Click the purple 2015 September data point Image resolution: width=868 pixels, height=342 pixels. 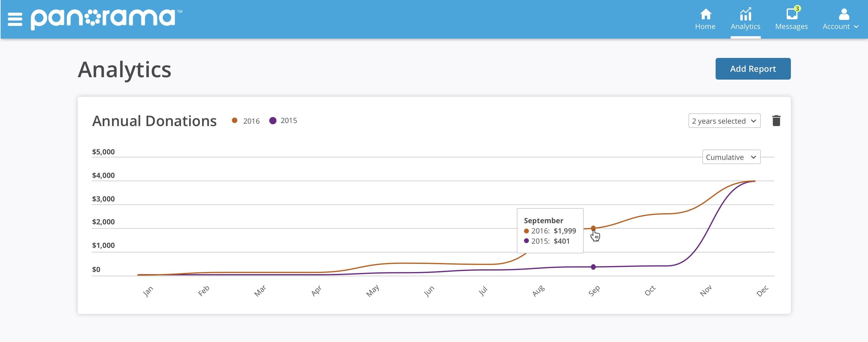[593, 267]
